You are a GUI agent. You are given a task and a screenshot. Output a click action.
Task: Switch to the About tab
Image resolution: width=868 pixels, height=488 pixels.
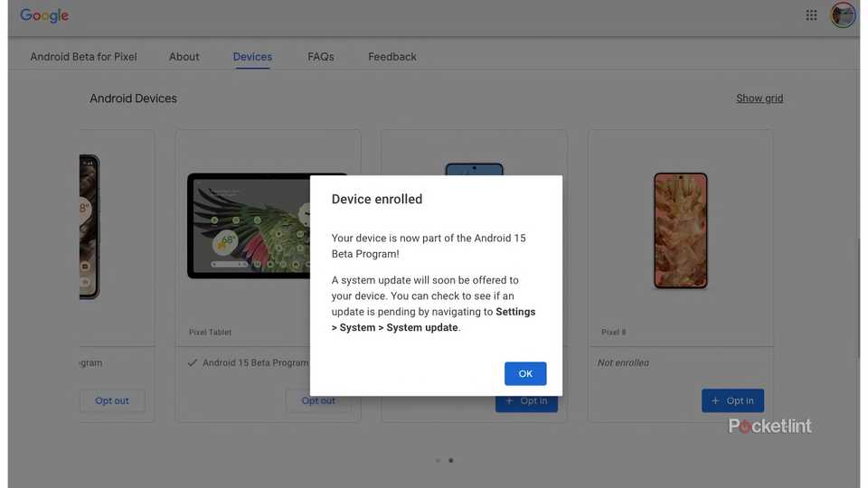click(x=184, y=56)
